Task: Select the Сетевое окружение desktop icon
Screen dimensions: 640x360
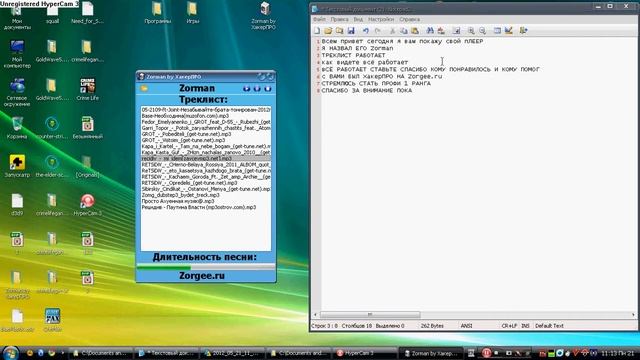Action: (17, 93)
